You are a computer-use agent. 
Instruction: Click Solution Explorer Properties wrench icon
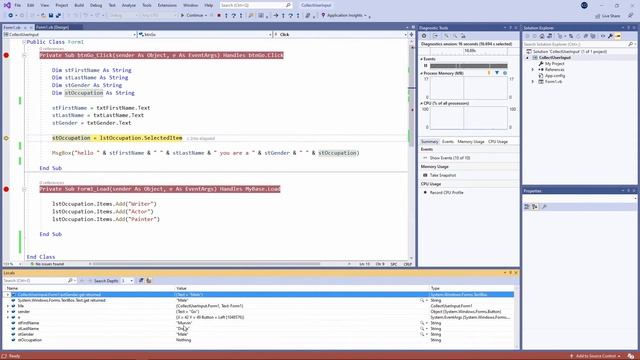click(610, 36)
